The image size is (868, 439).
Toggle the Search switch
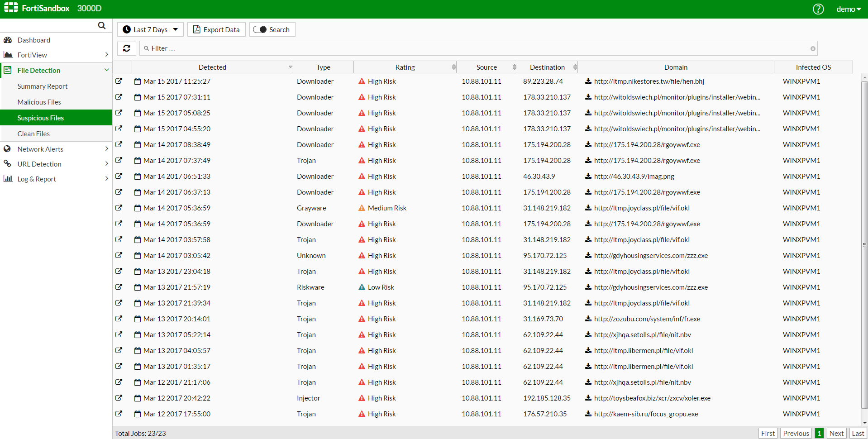(260, 29)
